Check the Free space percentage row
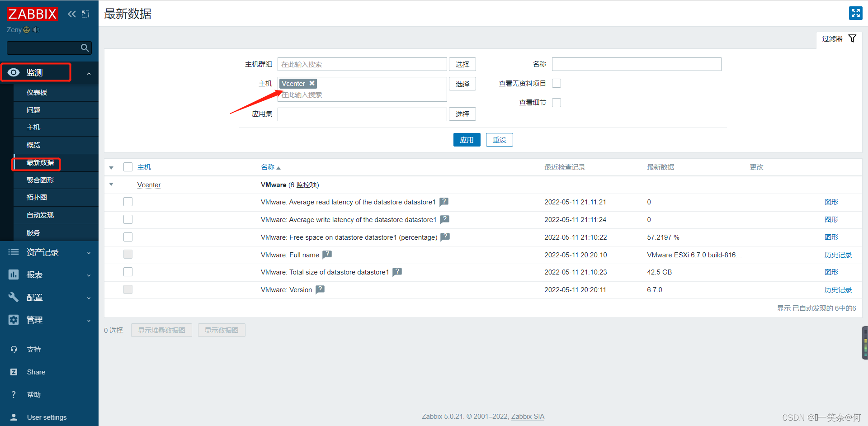 click(128, 237)
